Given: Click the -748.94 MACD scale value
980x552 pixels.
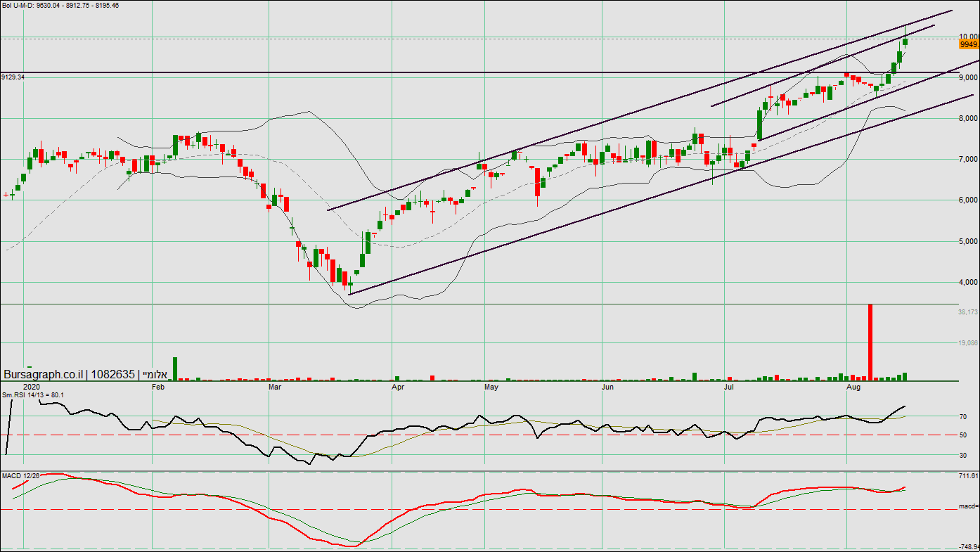Looking at the screenshot, I should pos(968,546).
